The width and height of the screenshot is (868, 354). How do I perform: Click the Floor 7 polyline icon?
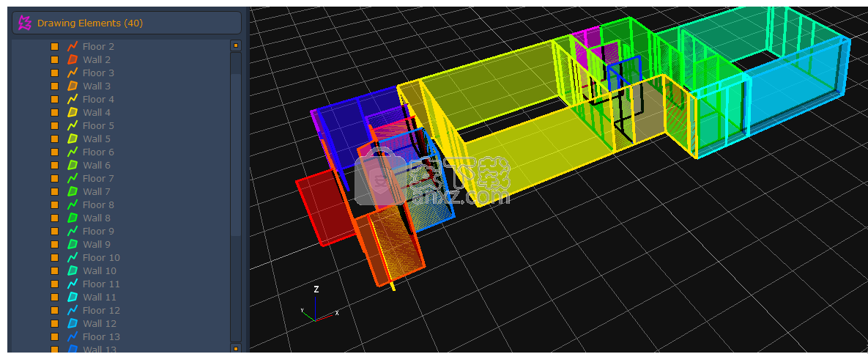(72, 178)
